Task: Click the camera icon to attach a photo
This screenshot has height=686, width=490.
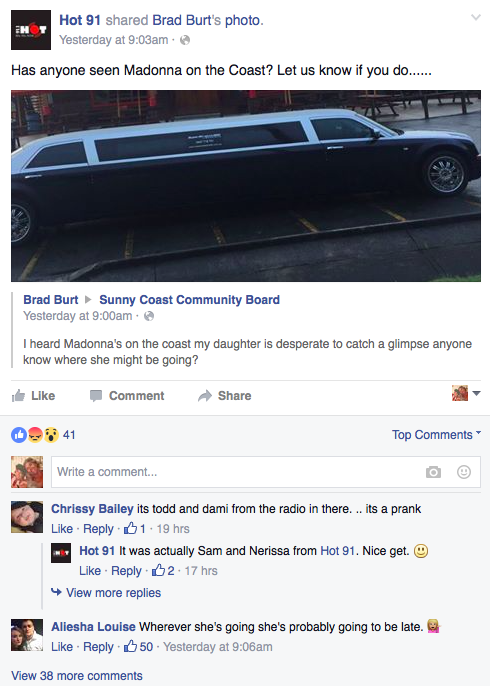Action: [x=433, y=472]
